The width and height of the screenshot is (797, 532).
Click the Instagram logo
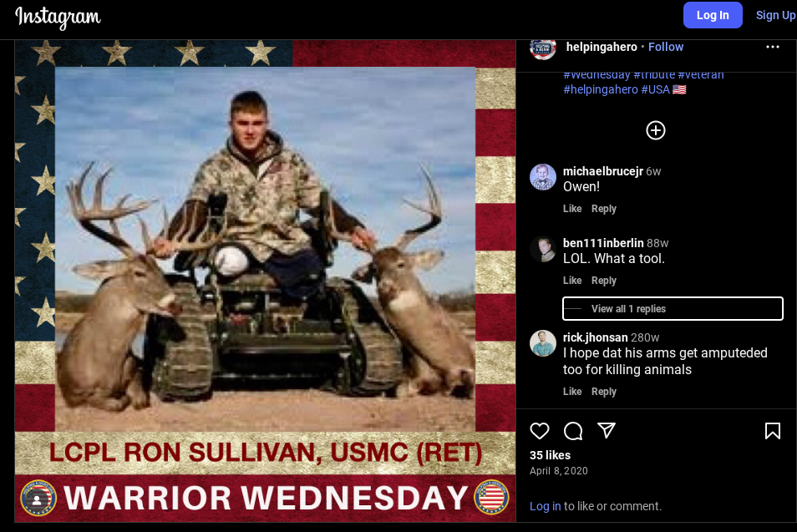(58, 18)
